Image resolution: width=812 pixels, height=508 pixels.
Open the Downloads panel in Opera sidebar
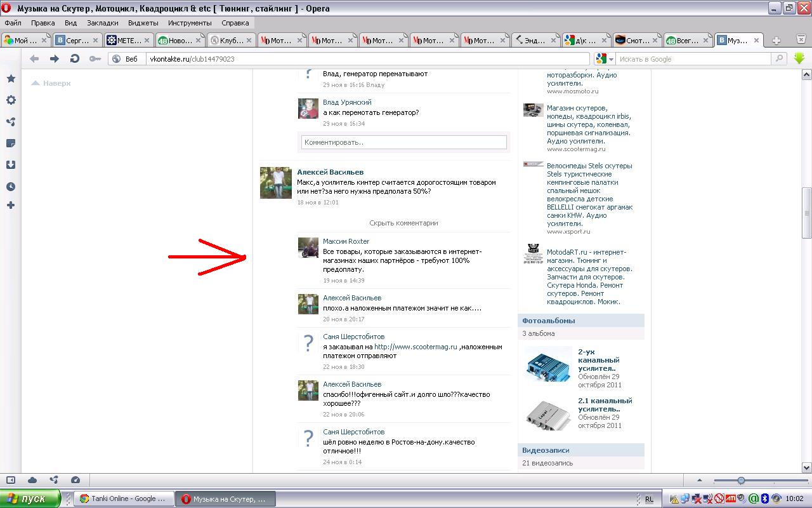click(x=11, y=165)
